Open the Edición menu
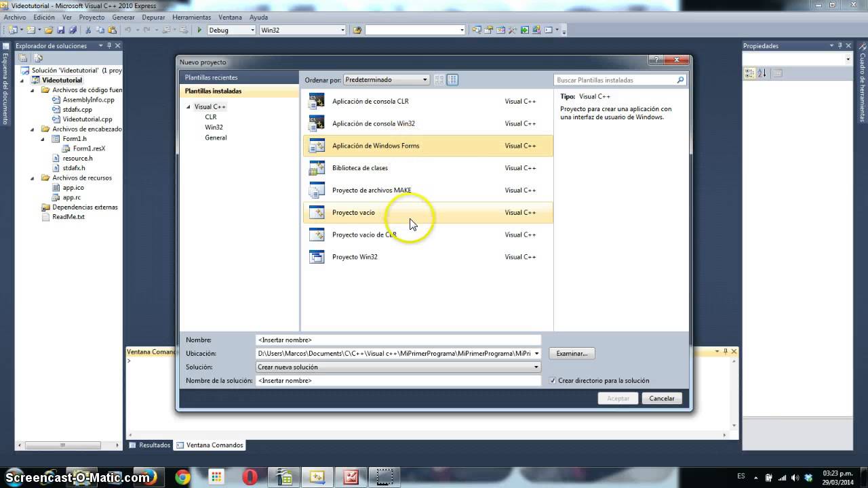Image resolution: width=868 pixels, height=488 pixels. click(x=44, y=17)
